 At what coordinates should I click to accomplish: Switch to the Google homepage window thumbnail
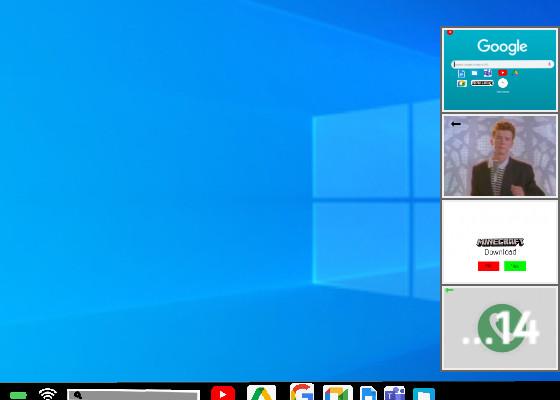point(500,70)
